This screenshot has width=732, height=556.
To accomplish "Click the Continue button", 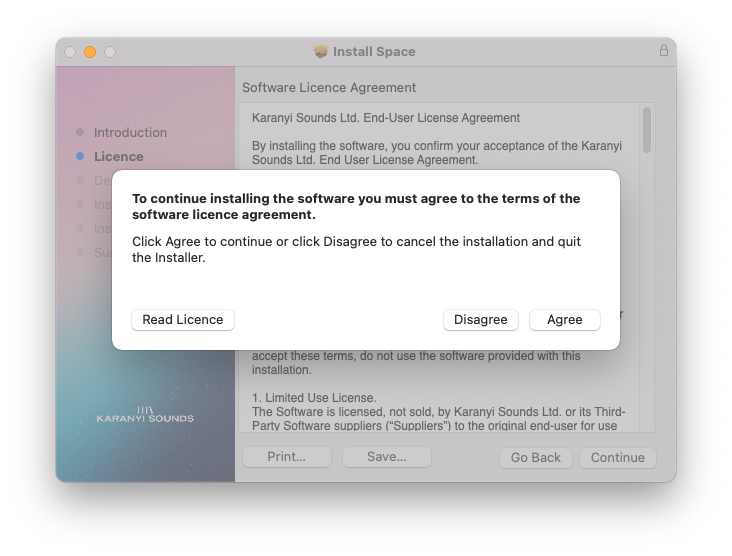I will tap(618, 457).
